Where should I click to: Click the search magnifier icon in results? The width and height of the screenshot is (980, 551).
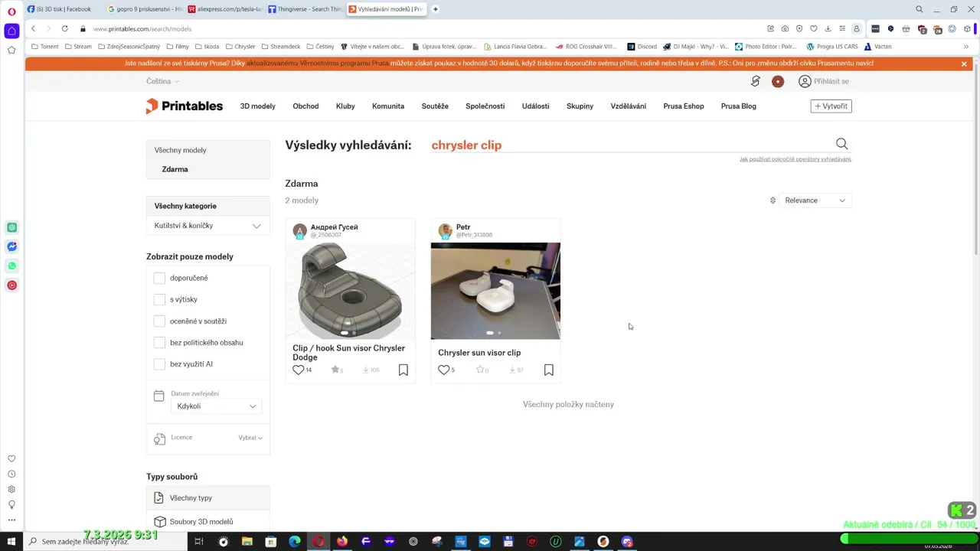click(x=841, y=144)
